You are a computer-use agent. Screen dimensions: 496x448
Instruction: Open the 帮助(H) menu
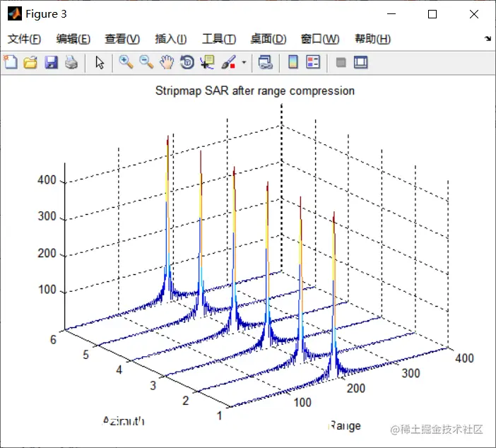coord(372,39)
